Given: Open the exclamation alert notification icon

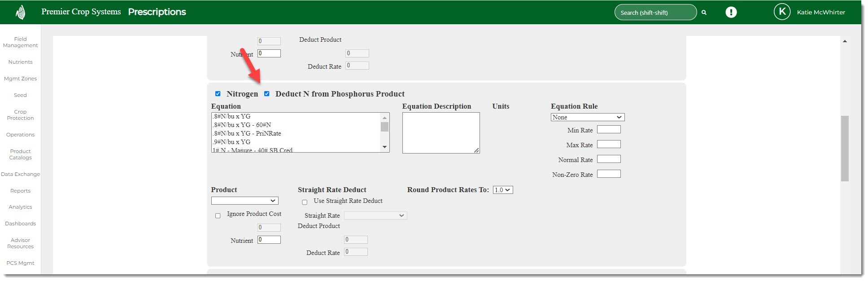Looking at the screenshot, I should (731, 12).
